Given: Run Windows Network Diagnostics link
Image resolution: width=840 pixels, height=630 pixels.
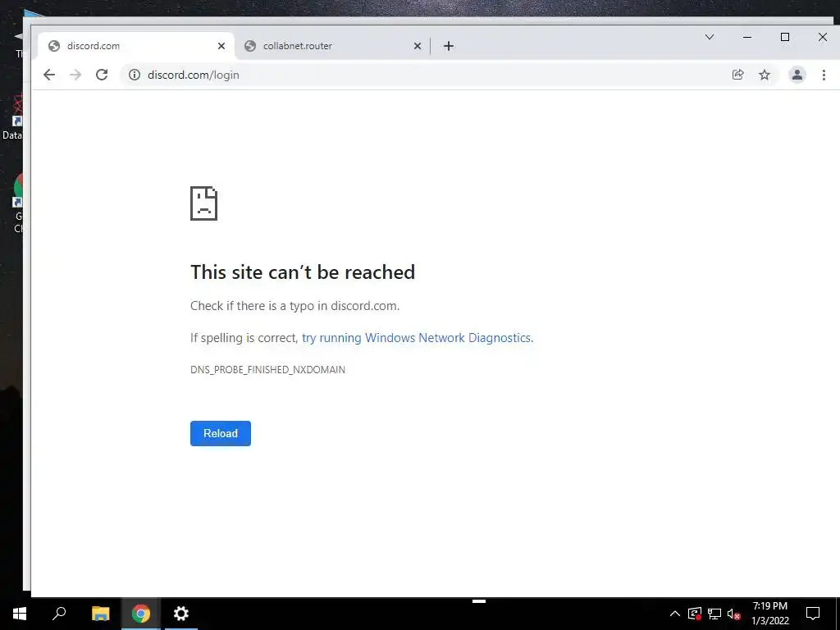Looking at the screenshot, I should (418, 338).
